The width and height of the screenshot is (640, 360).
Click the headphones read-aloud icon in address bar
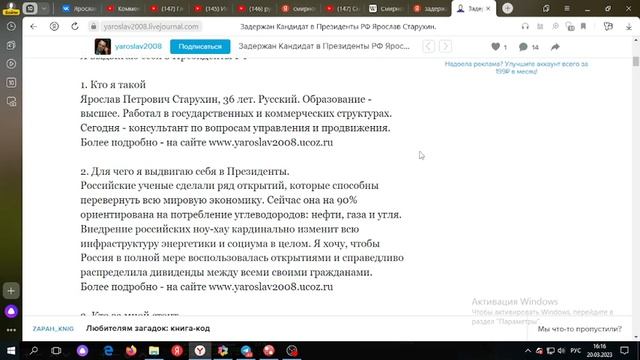[x=525, y=27]
